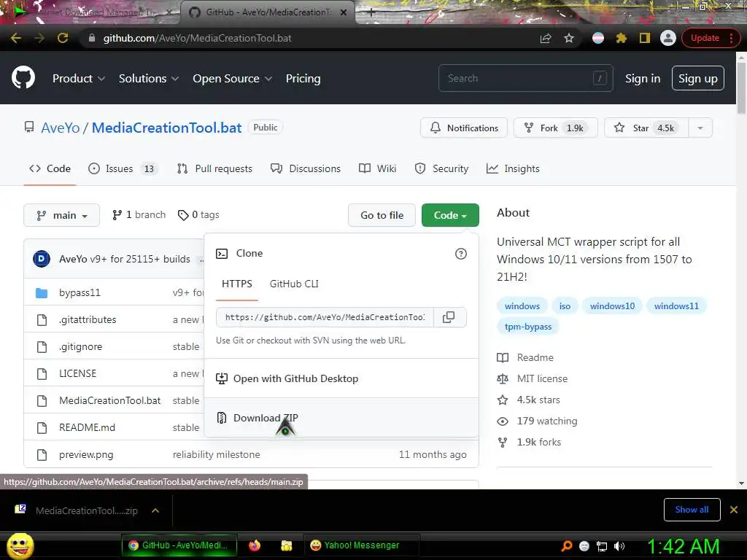Viewport: 747px width, 560px height.
Task: Switch to the Yahoo! Messenger taskbar window
Action: (x=362, y=545)
